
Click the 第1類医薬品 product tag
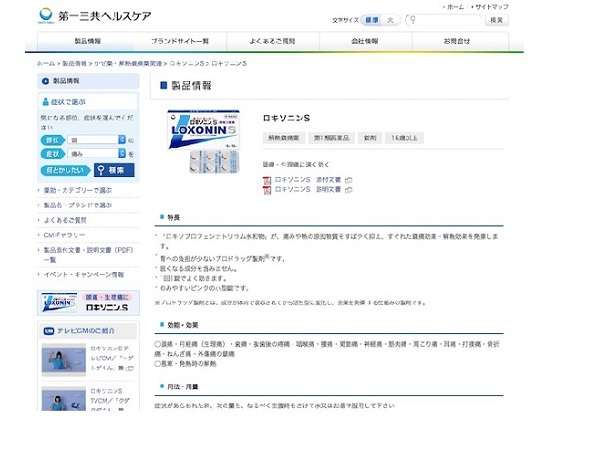pos(331,138)
